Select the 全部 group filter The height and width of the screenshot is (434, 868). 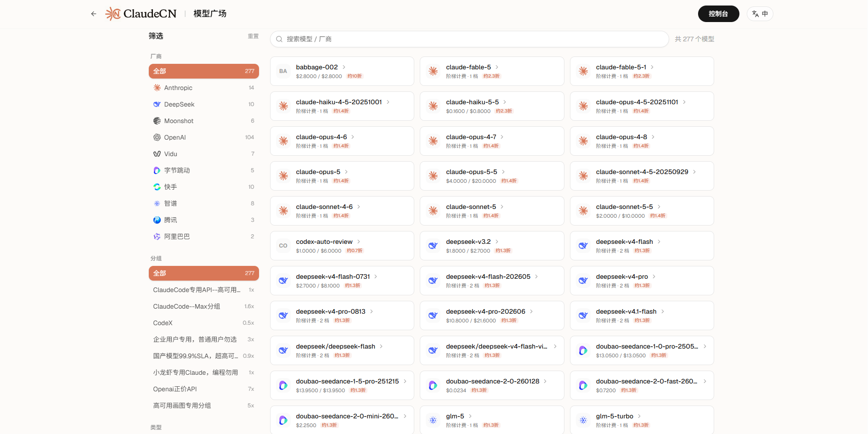coord(204,273)
